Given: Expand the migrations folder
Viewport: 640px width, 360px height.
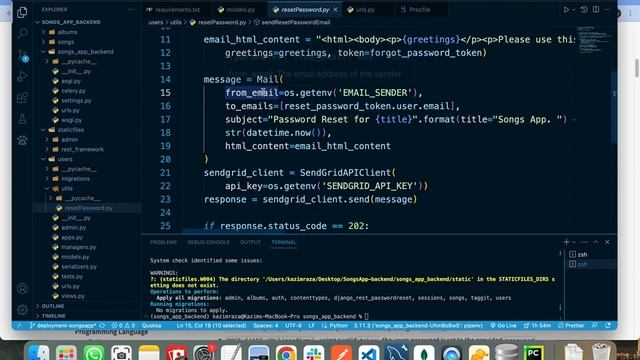Looking at the screenshot, I should (75, 179).
